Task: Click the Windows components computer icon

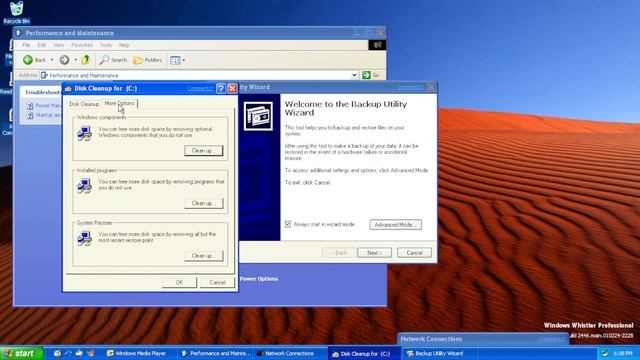Action: [x=84, y=133]
